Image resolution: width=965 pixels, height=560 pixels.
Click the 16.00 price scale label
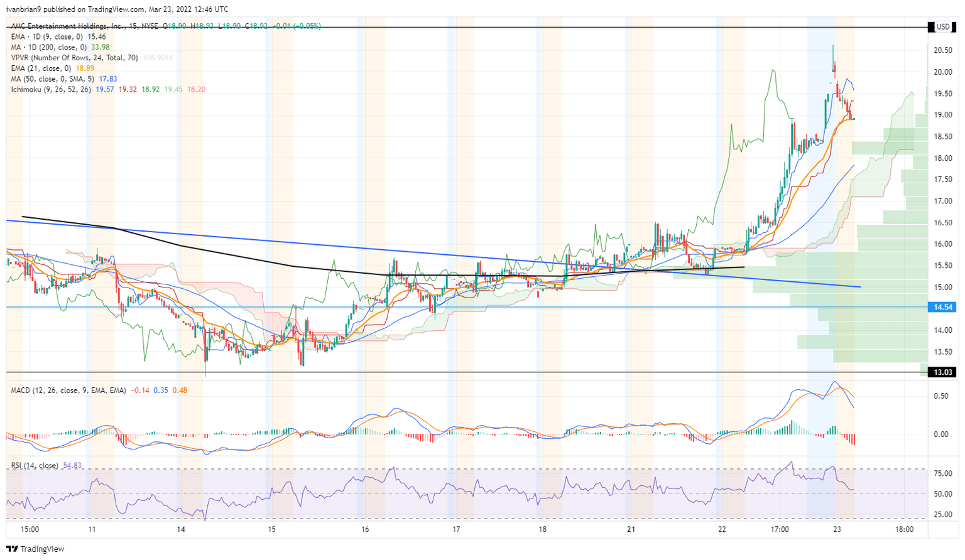(942, 244)
